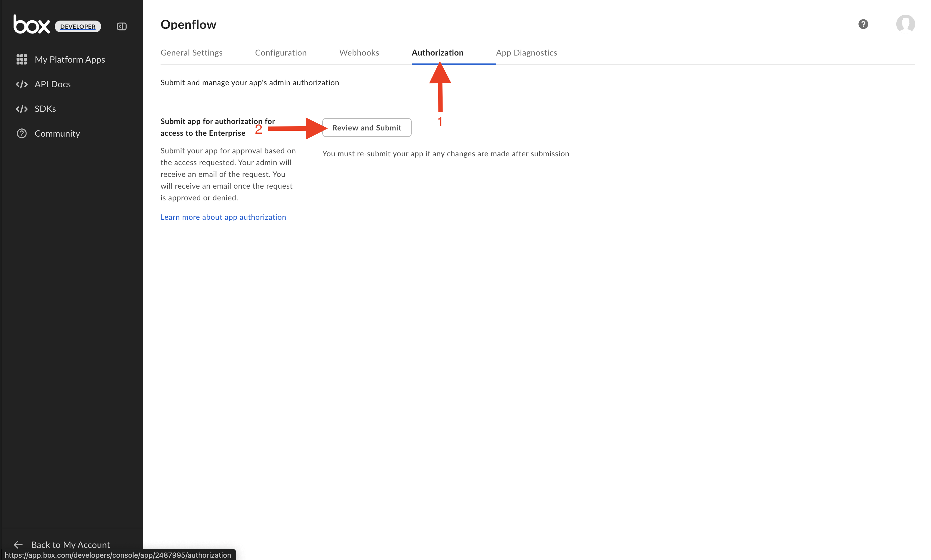Viewport: 931px width, 560px height.
Task: Click the Back to My Account arrow
Action: pos(18,544)
